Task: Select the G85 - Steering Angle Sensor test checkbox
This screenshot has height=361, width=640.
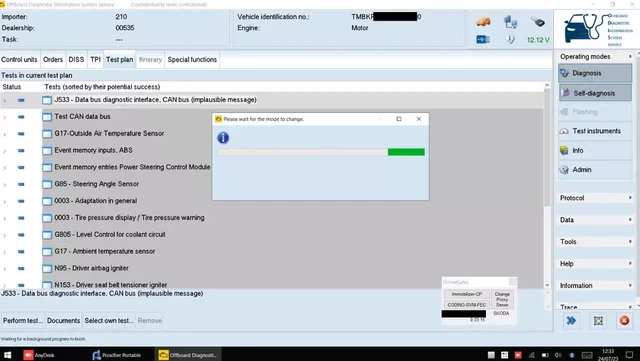Action: point(47,184)
